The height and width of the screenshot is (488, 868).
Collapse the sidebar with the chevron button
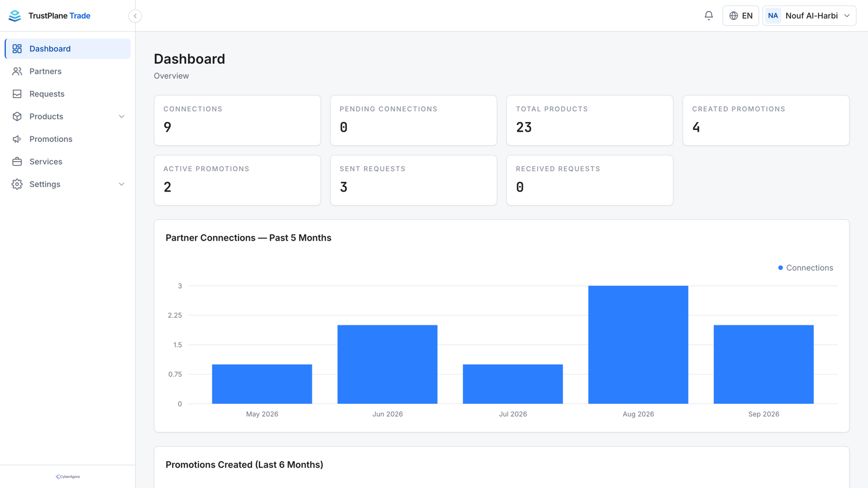point(135,16)
